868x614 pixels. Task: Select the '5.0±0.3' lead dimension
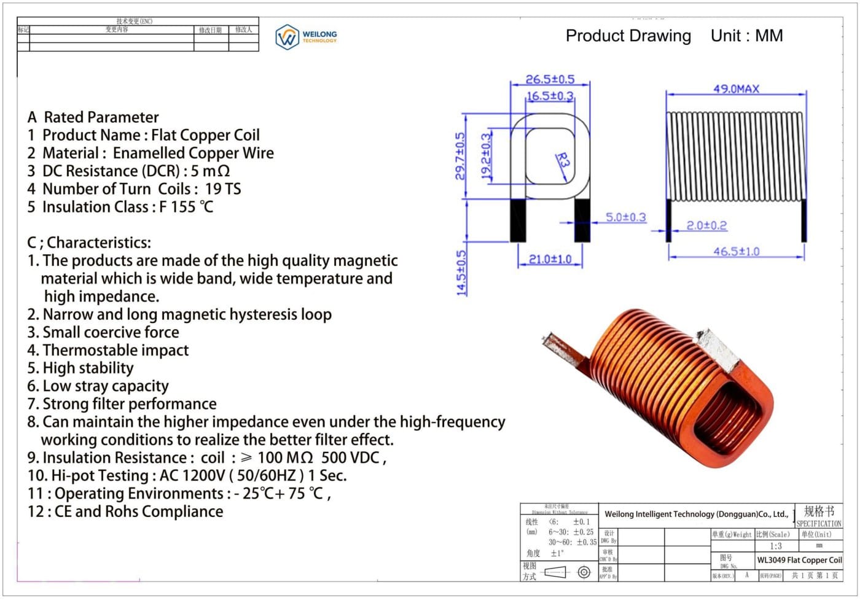tap(626, 217)
